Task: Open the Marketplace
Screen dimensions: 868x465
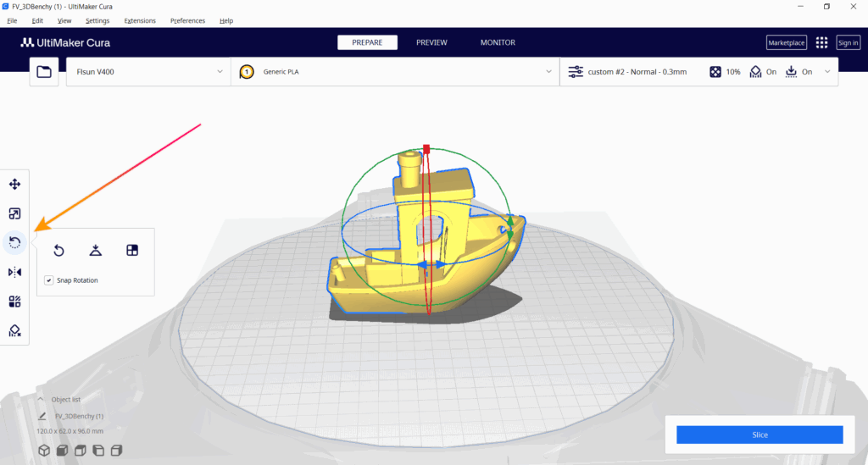Action: coord(786,42)
